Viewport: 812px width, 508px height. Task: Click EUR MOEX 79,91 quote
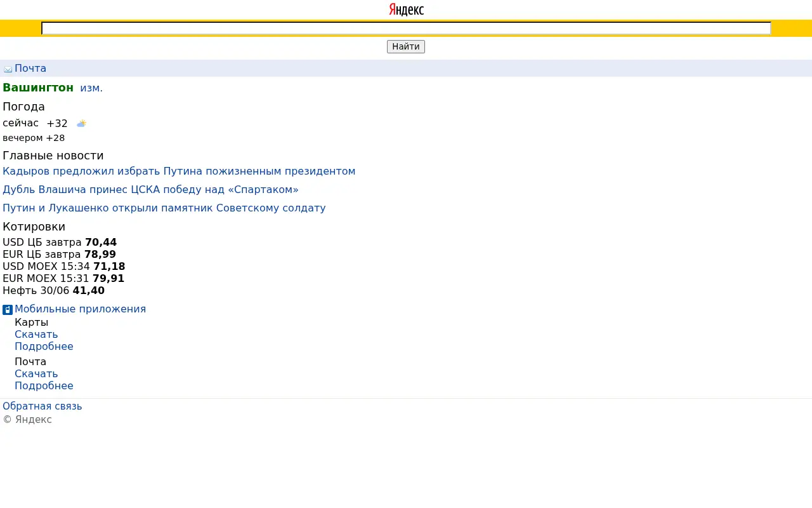(63, 278)
